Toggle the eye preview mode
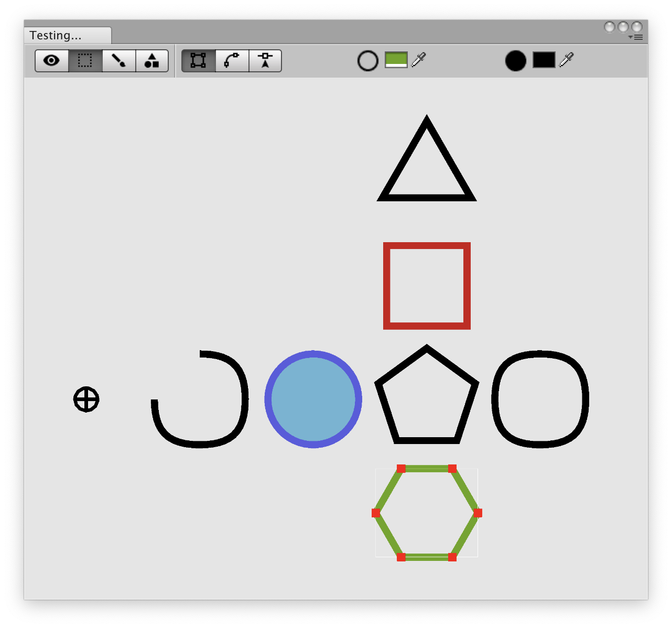 tap(52, 60)
